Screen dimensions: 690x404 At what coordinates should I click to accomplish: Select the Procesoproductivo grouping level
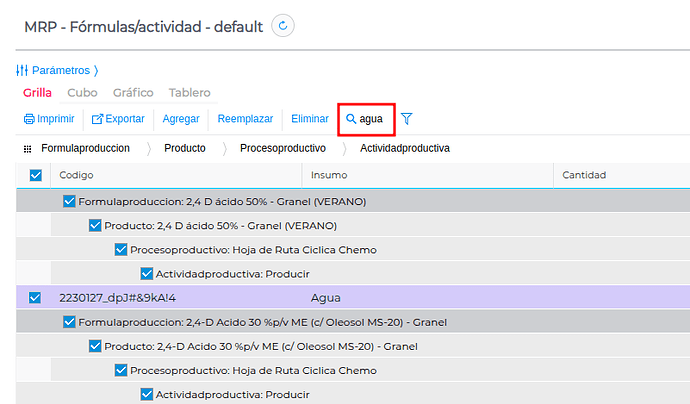283,148
